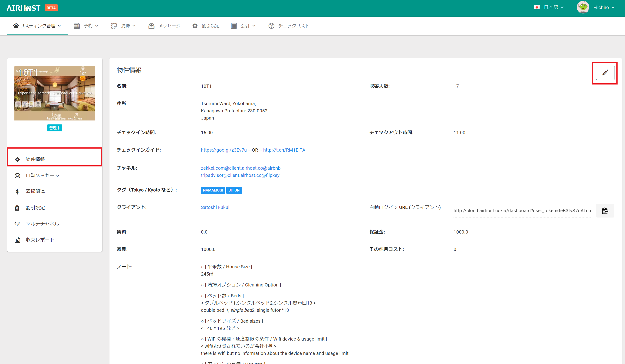Click the 清掃関連 person icon
The height and width of the screenshot is (364, 625).
17,192
